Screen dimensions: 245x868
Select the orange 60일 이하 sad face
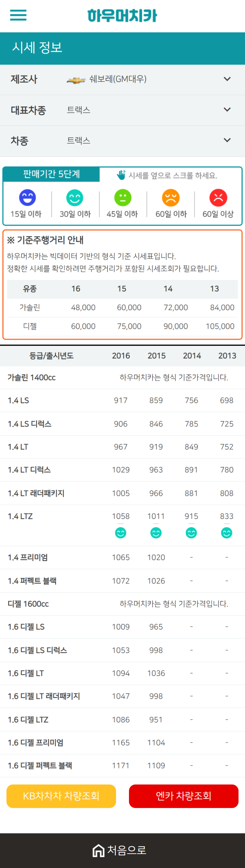pyautogui.click(x=171, y=198)
